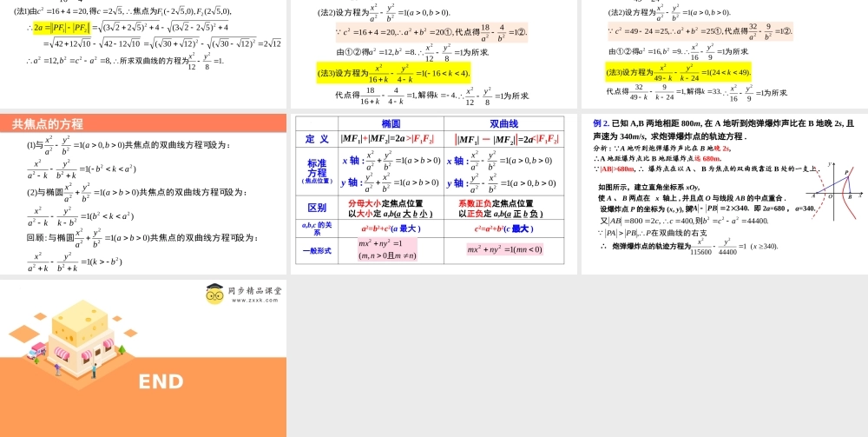Click the owl logo on END slide
The image size is (868, 437).
tap(214, 295)
